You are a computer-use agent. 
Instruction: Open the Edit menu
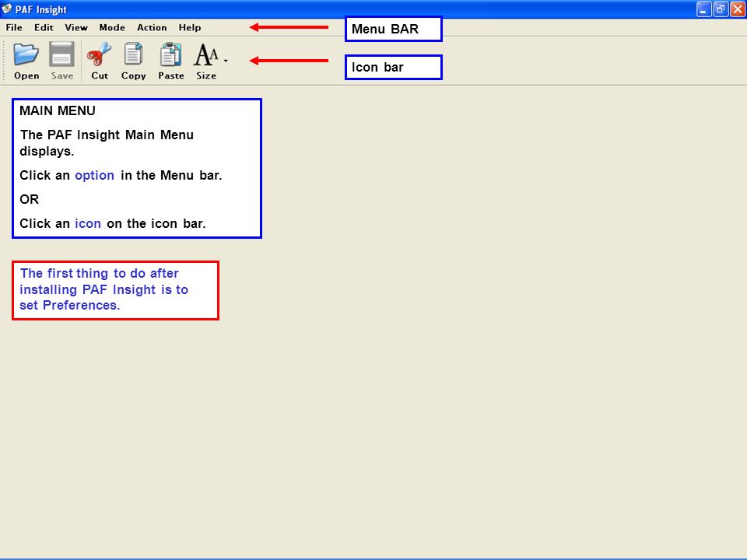44,28
